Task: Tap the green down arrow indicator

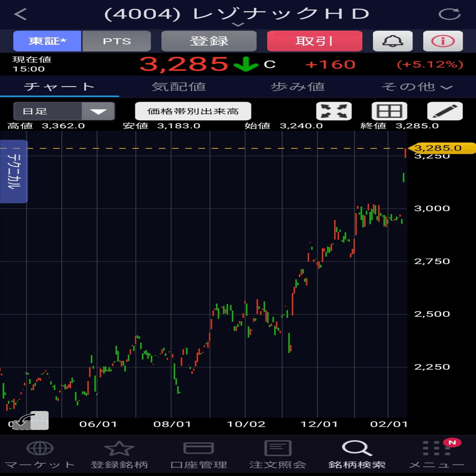Action: click(x=246, y=64)
